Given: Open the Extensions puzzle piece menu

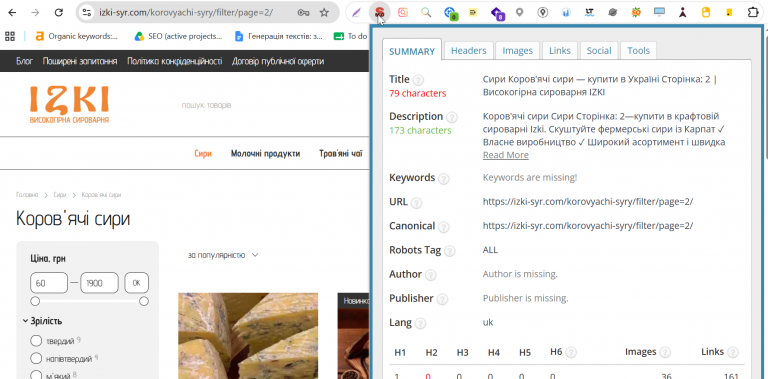Looking at the screenshot, I should (x=753, y=13).
